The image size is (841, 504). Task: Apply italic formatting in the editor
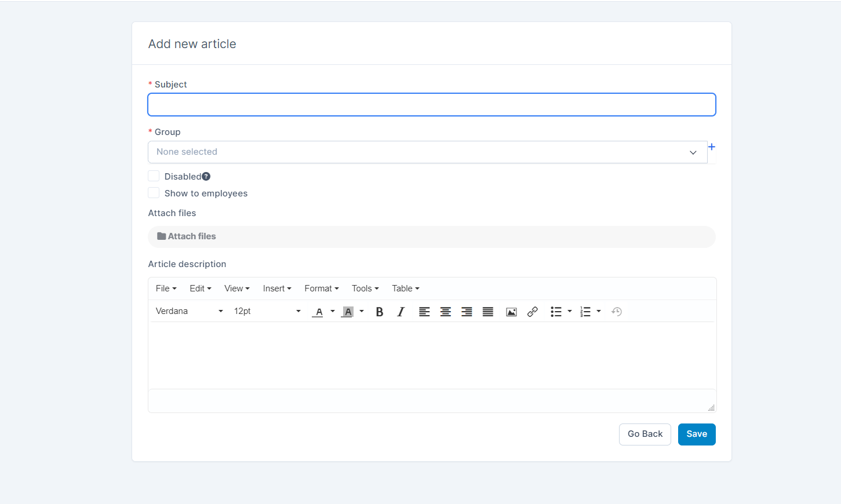point(401,312)
